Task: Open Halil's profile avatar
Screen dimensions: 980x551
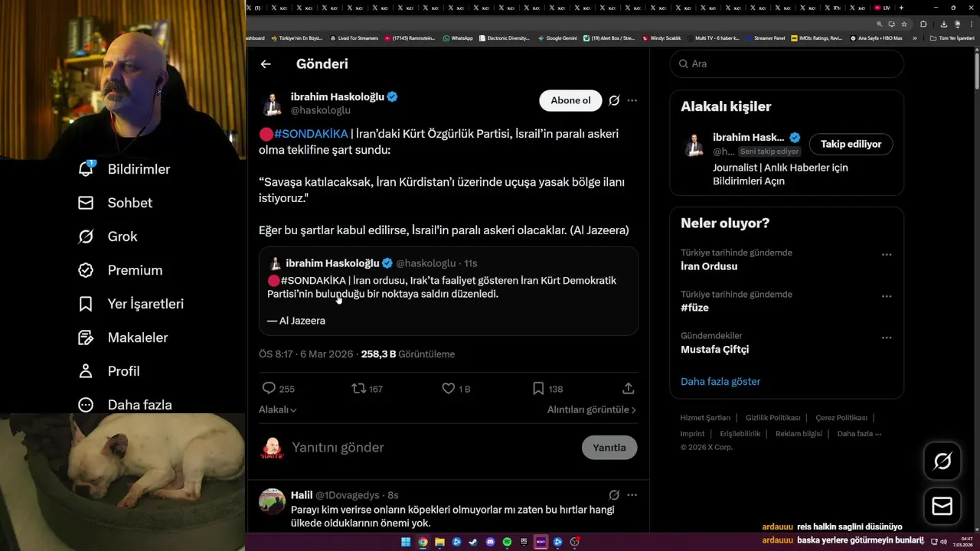Action: pyautogui.click(x=273, y=502)
